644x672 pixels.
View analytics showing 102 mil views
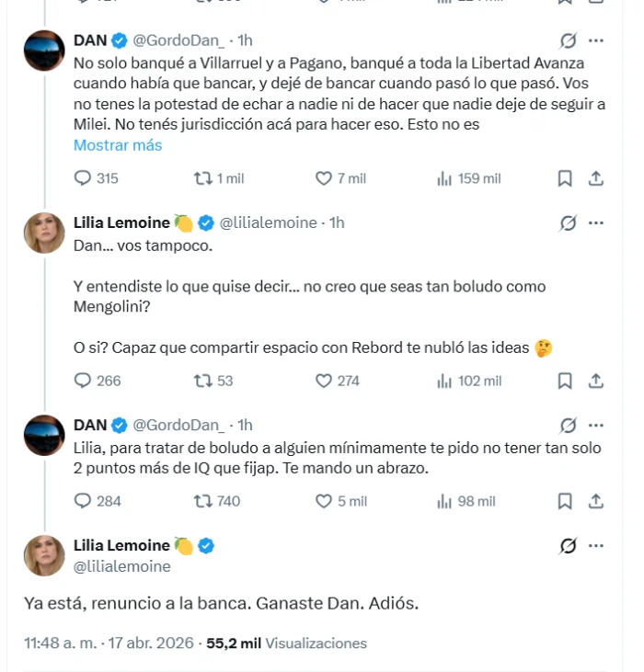pyautogui.click(x=469, y=381)
